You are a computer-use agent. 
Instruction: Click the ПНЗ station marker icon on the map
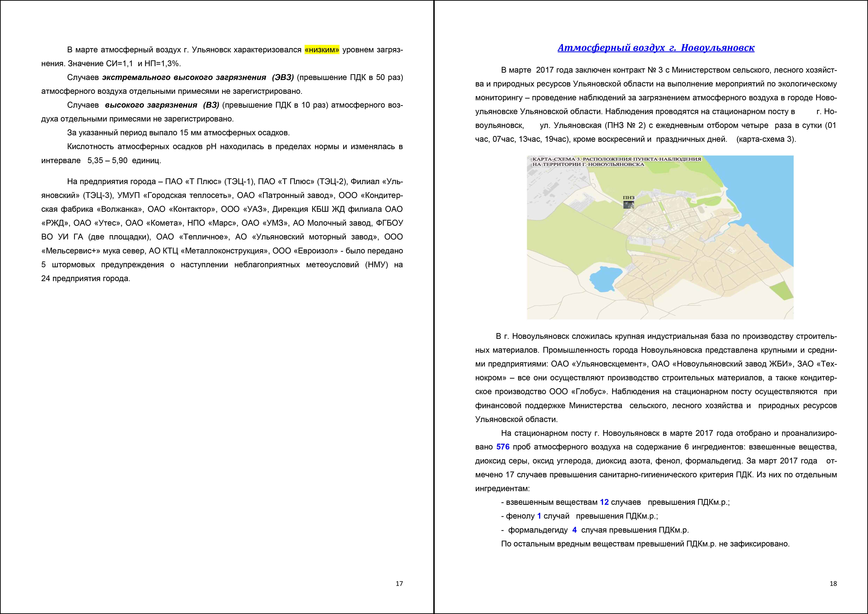point(628,205)
